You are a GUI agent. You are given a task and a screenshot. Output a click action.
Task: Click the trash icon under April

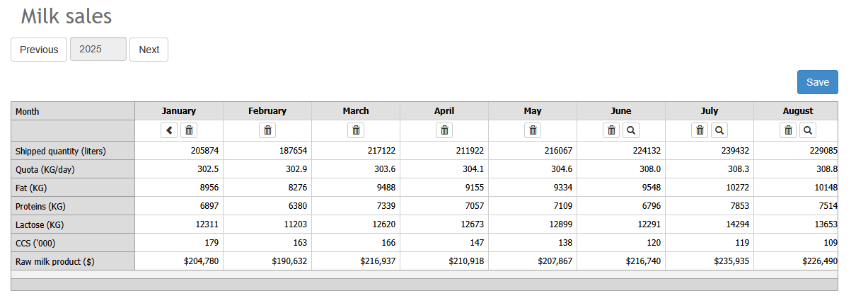[444, 130]
